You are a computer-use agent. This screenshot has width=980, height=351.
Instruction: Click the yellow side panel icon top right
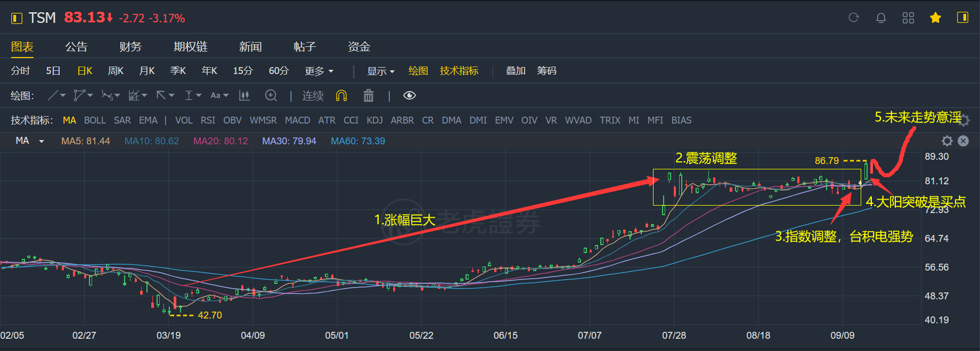click(x=962, y=18)
